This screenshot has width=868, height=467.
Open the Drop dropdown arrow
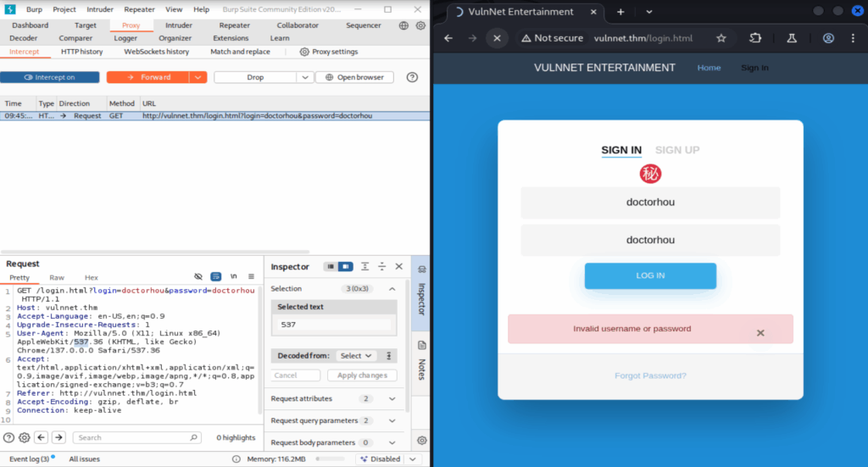pyautogui.click(x=305, y=77)
